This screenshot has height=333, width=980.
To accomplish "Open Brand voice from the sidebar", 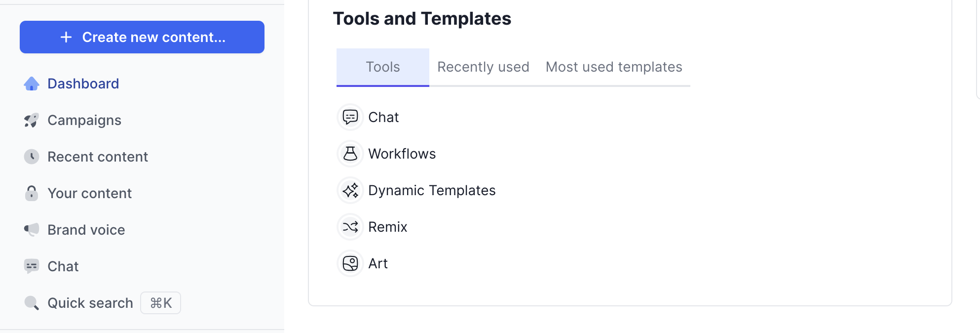I will [x=86, y=230].
